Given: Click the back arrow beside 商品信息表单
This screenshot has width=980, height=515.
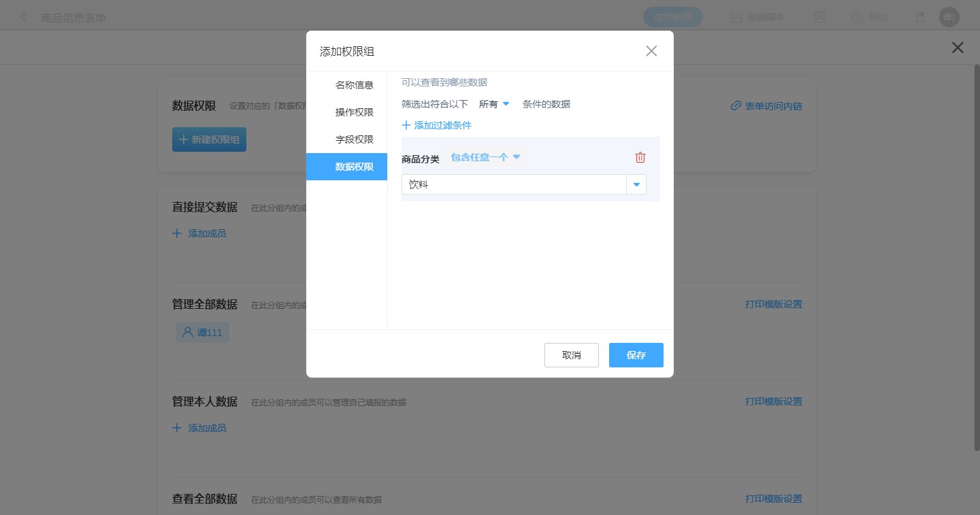Looking at the screenshot, I should (24, 18).
